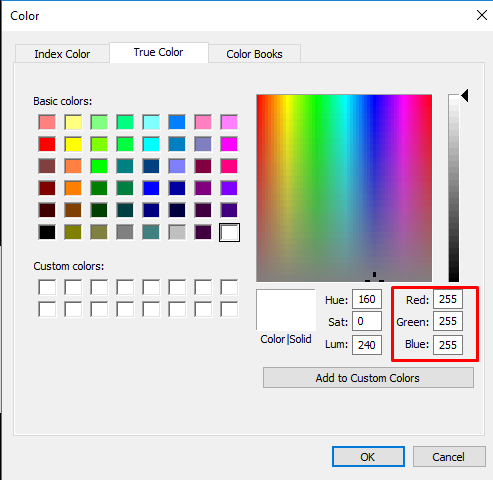Select the True Color tab
This screenshot has width=493, height=480.
159,52
